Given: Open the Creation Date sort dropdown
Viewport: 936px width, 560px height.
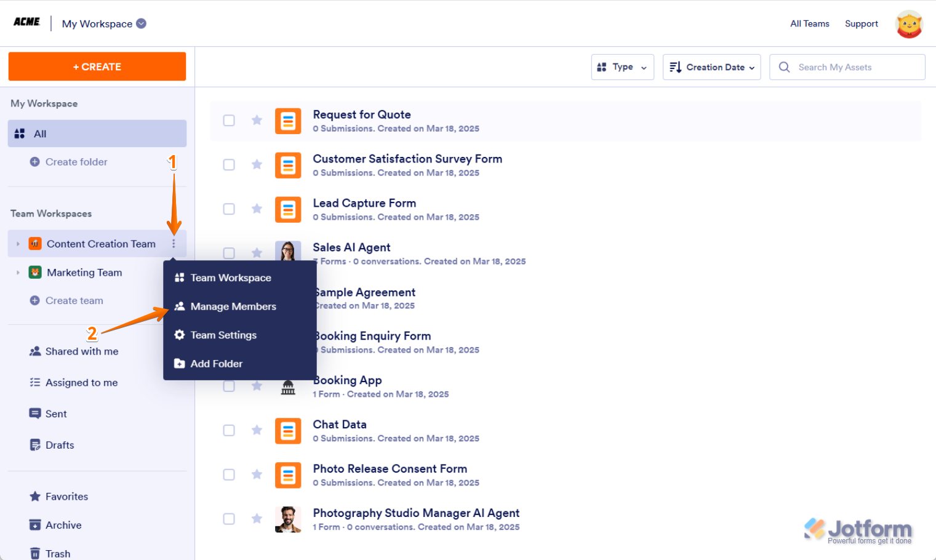Looking at the screenshot, I should coord(711,67).
